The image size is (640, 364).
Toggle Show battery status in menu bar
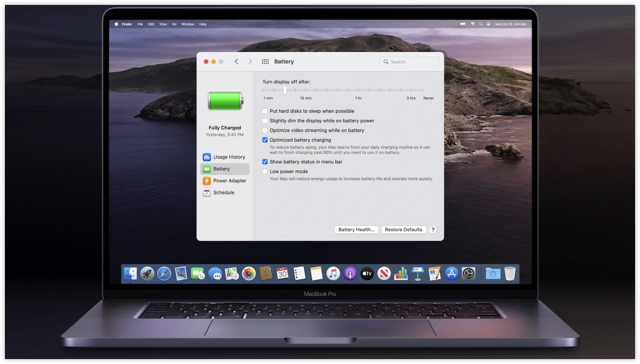pos(265,162)
